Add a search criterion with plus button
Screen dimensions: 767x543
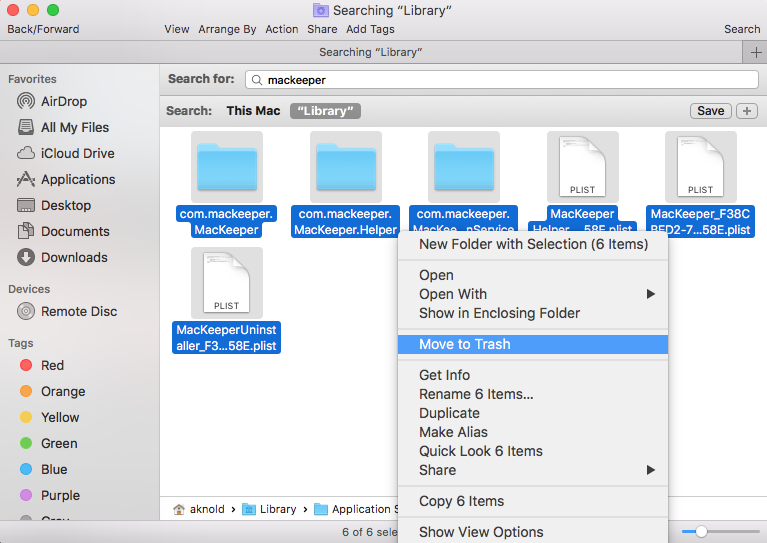click(x=747, y=111)
